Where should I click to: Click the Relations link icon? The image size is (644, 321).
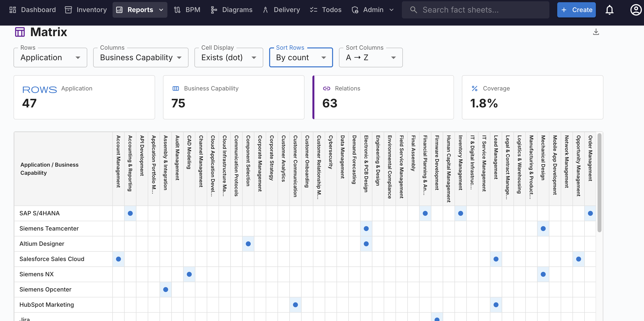326,88
